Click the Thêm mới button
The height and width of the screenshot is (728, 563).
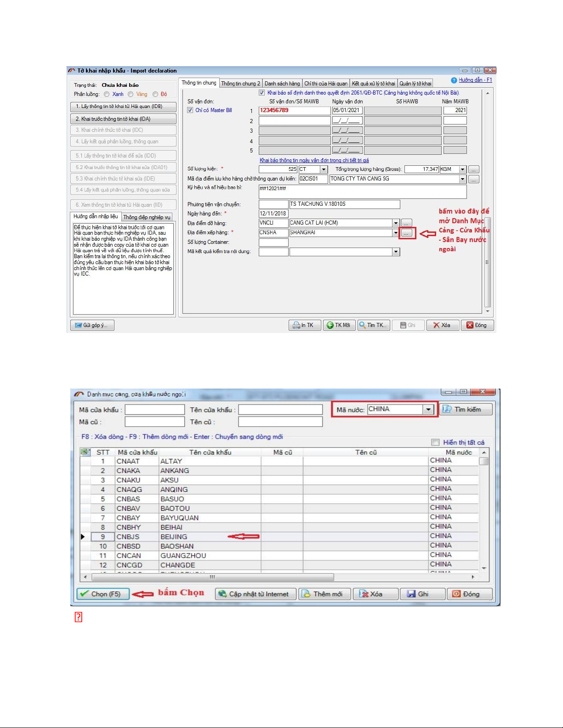click(325, 594)
